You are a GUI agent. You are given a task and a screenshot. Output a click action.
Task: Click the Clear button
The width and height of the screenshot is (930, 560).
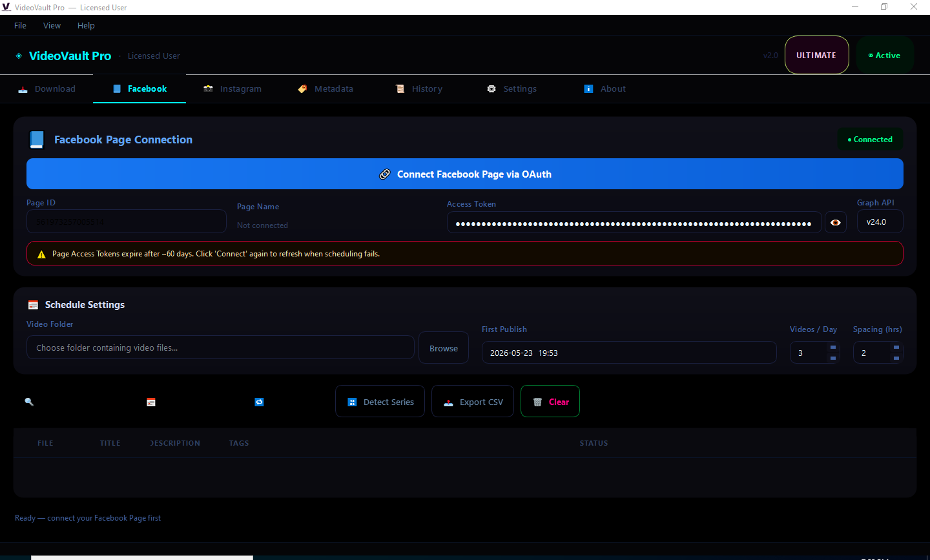click(550, 402)
